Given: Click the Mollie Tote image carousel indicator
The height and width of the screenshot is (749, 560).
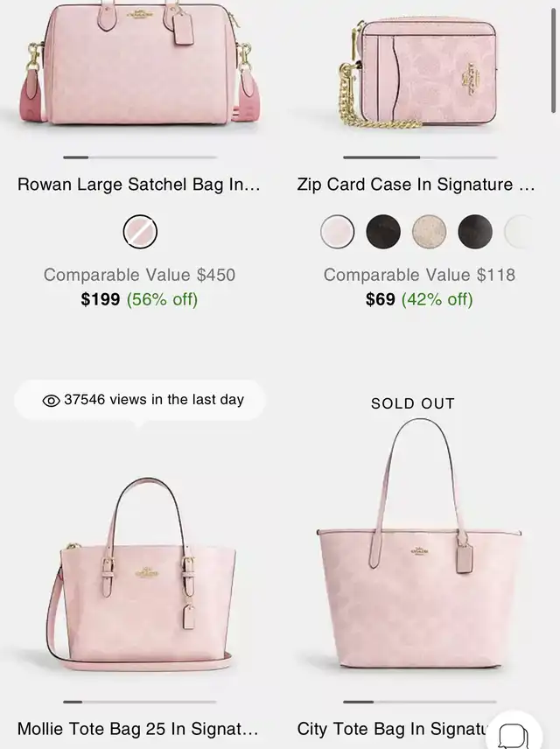Looking at the screenshot, I should tap(140, 702).
